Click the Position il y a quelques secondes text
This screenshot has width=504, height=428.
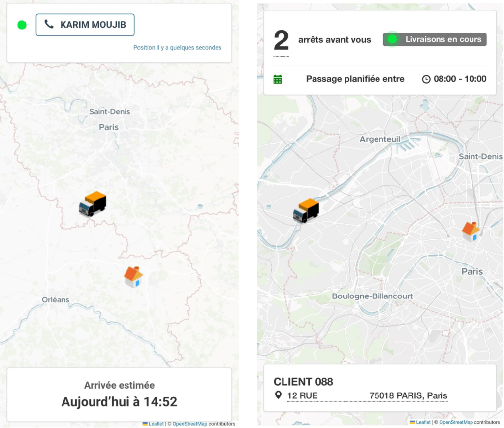click(x=177, y=48)
